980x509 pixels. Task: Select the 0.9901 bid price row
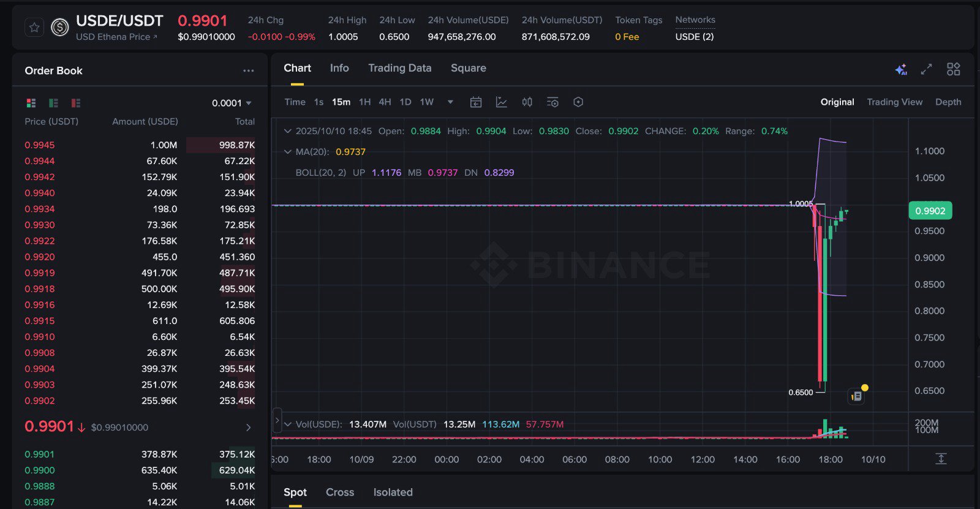coord(140,454)
